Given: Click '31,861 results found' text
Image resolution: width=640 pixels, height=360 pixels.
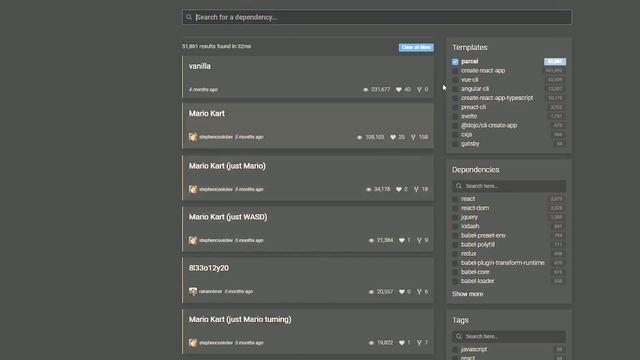Looking at the screenshot, I should coord(216,47).
